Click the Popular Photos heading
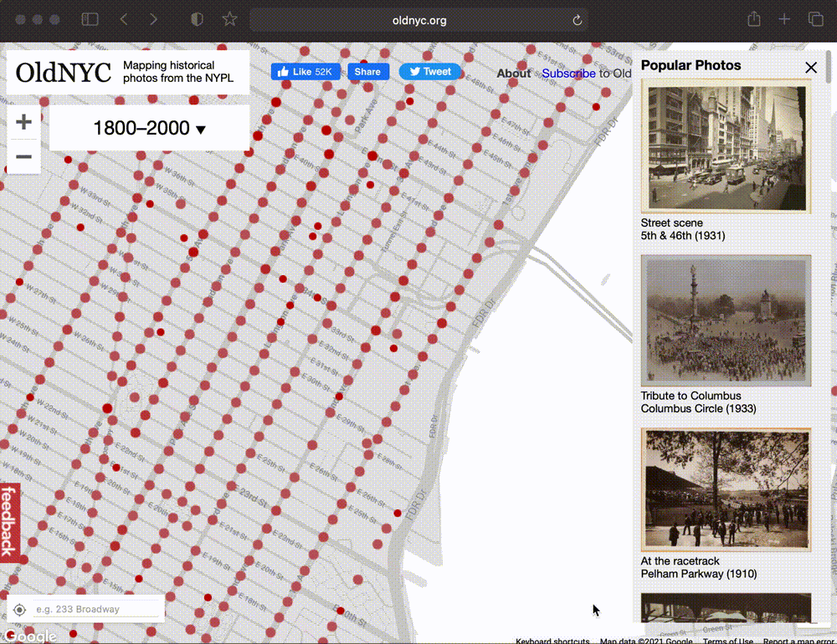 tap(691, 65)
